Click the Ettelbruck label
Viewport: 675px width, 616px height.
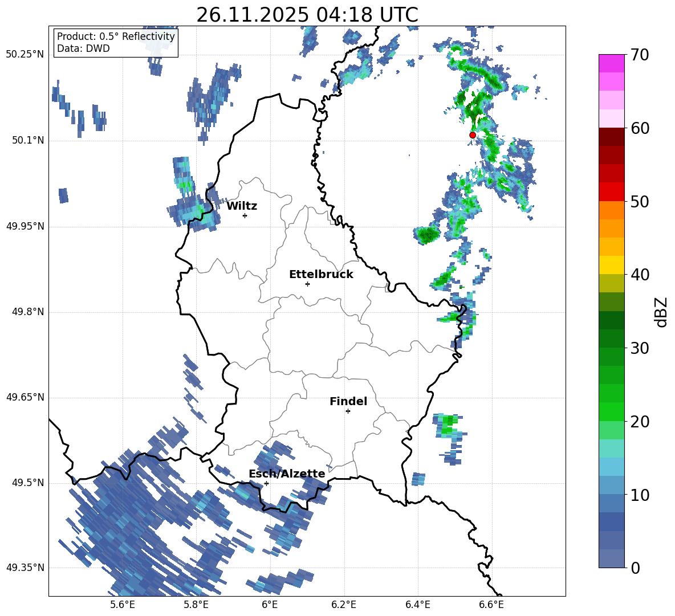point(321,275)
